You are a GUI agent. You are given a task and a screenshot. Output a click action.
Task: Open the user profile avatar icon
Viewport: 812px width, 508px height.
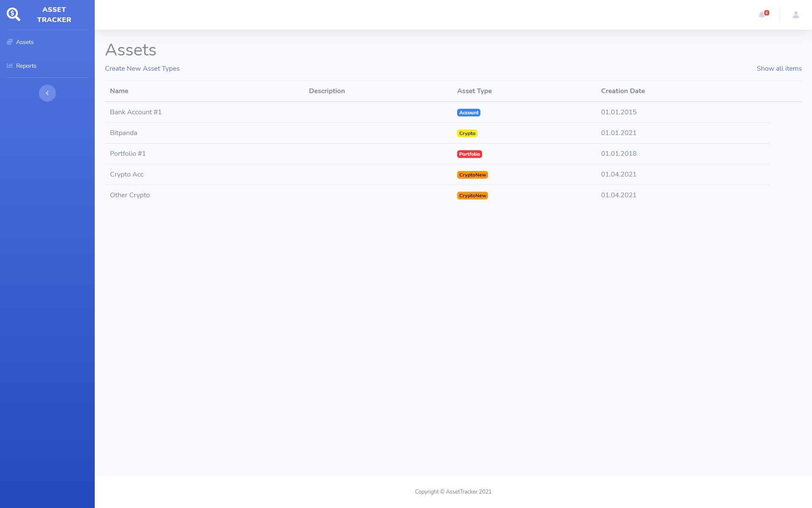pyautogui.click(x=796, y=15)
